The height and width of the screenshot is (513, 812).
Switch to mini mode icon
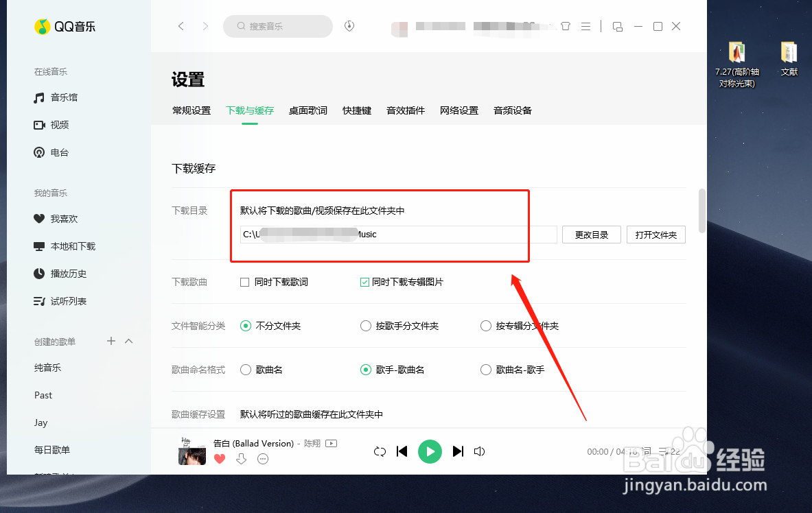coord(617,26)
